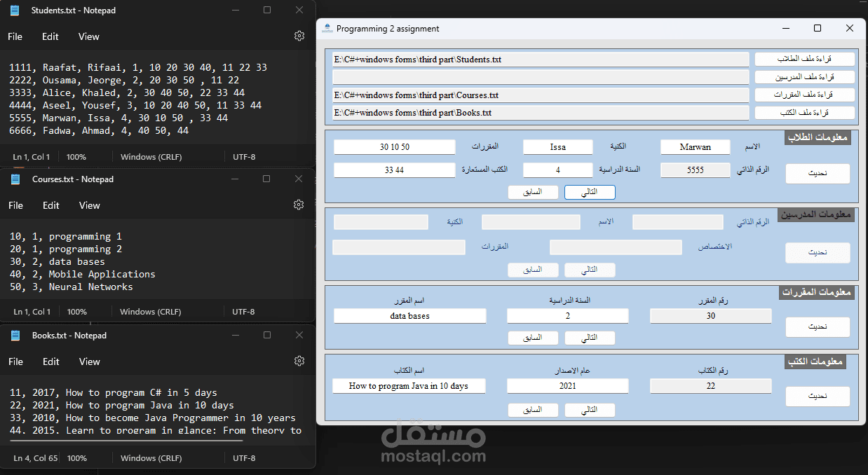This screenshot has height=475, width=868.
Task: Click the name field containing Marwan
Action: pyautogui.click(x=695, y=147)
